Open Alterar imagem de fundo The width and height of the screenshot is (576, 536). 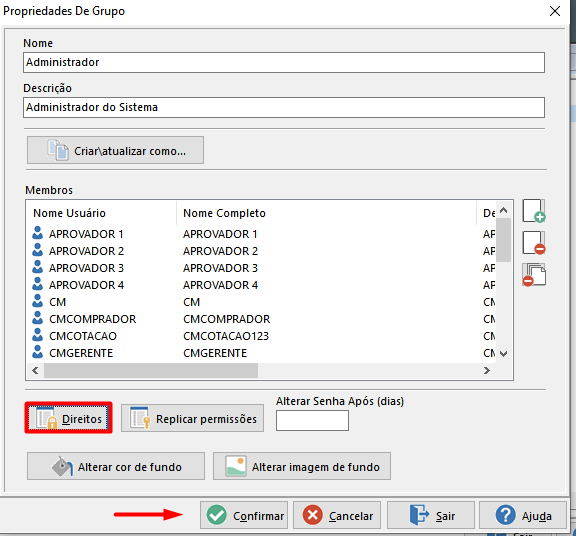[302, 466]
